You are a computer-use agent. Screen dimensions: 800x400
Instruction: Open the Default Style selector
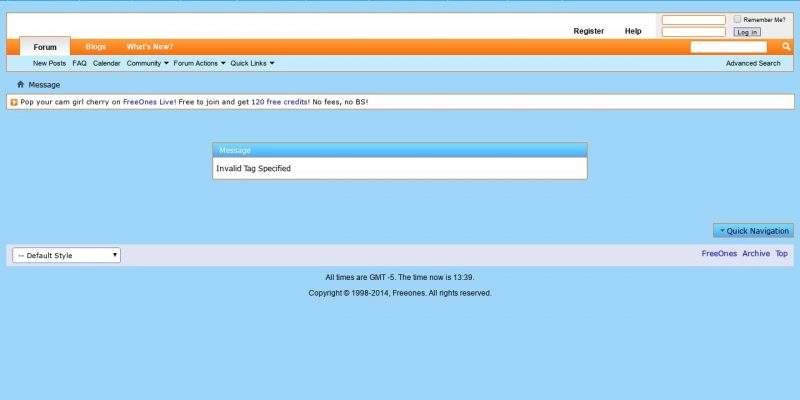pyautogui.click(x=66, y=255)
